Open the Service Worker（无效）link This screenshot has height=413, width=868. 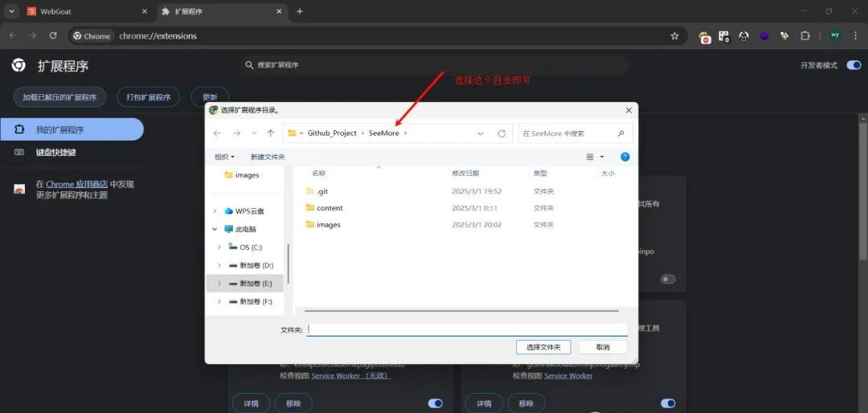351,375
